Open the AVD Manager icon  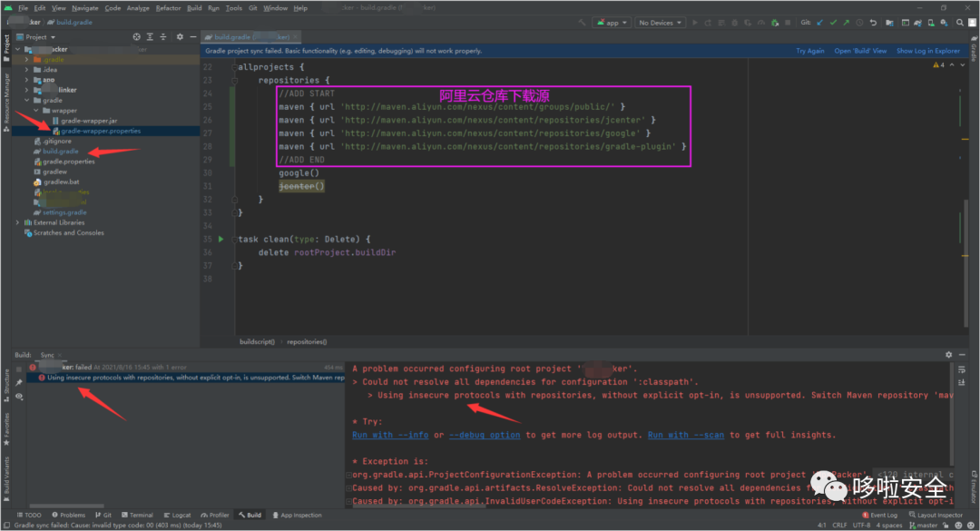pyautogui.click(x=931, y=23)
